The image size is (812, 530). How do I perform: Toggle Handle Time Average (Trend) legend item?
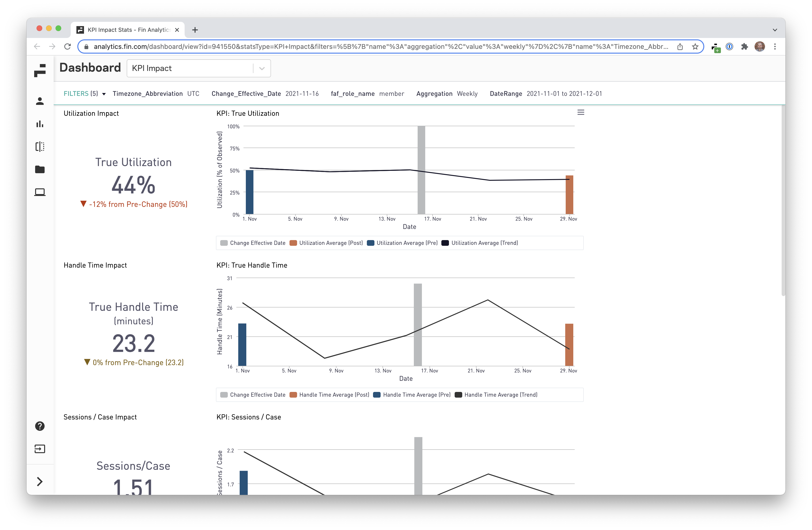click(x=500, y=395)
